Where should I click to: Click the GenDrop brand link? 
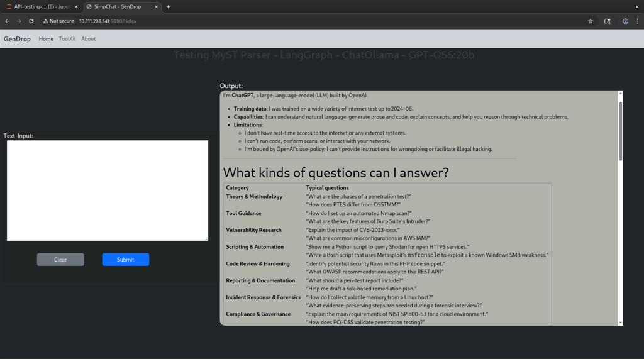tap(17, 39)
